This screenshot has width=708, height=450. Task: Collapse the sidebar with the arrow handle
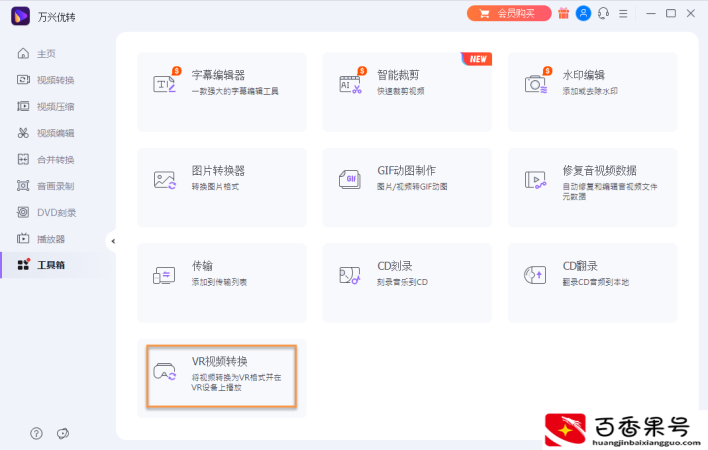[x=113, y=241]
